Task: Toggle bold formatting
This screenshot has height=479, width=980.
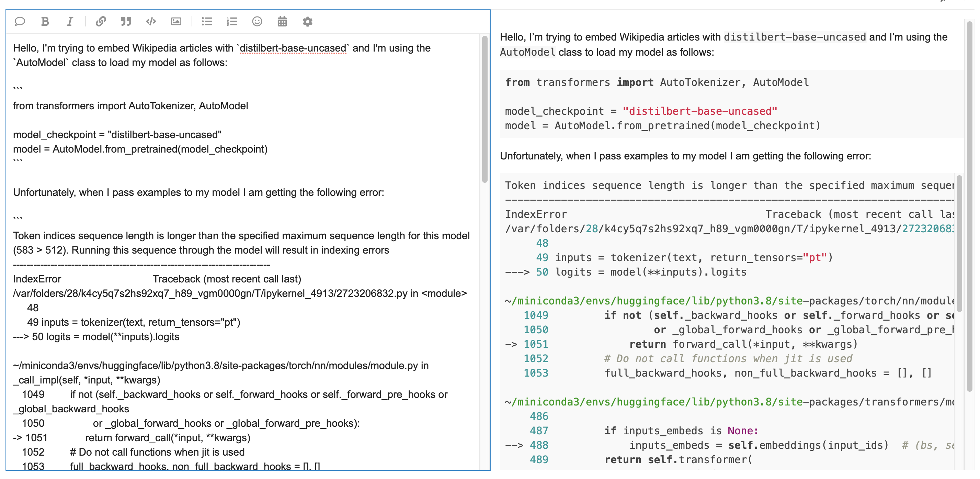Action: click(x=45, y=21)
